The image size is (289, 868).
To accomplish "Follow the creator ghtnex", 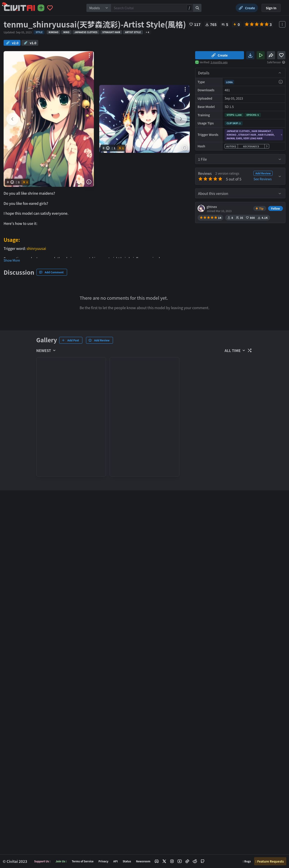I will (275, 209).
